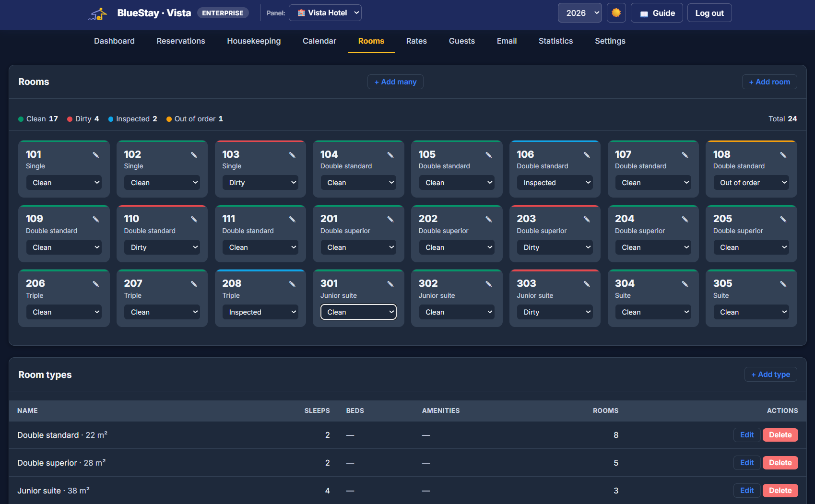The height and width of the screenshot is (504, 815).
Task: Edit the Double standard room type
Action: coord(747,435)
